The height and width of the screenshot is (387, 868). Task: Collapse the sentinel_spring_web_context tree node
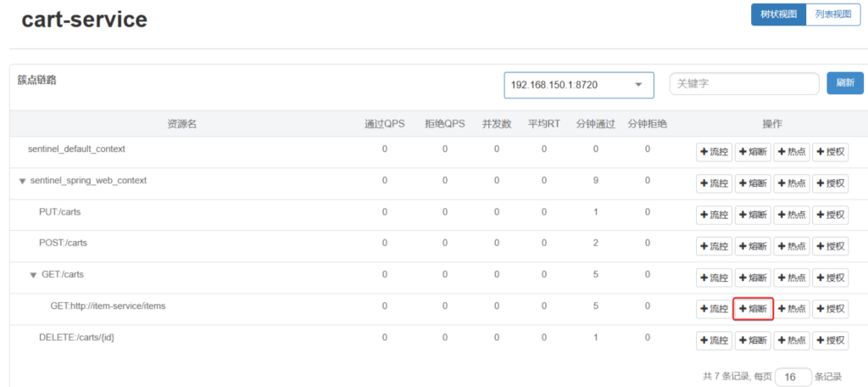point(22,181)
